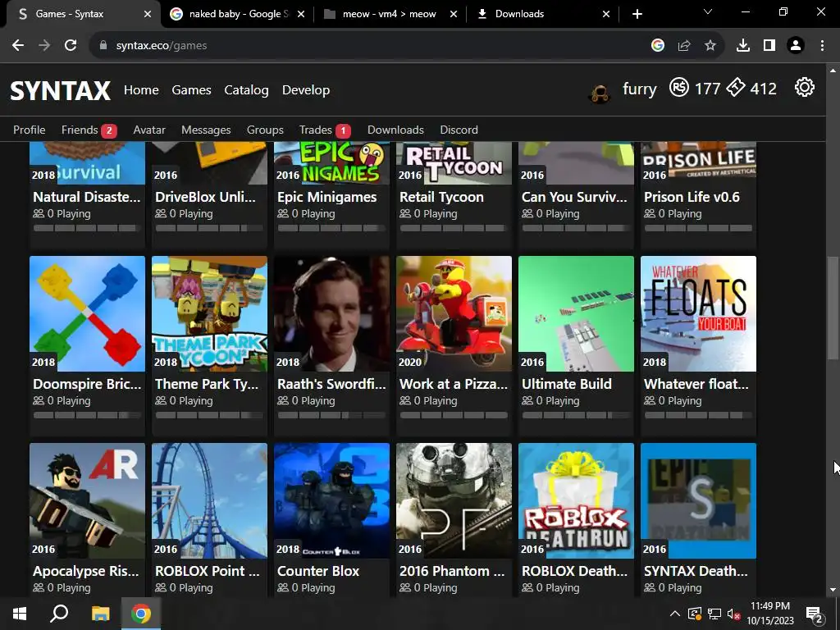Open Counter Blox game thumbnail
This screenshot has width=840, height=630.
pyautogui.click(x=331, y=500)
